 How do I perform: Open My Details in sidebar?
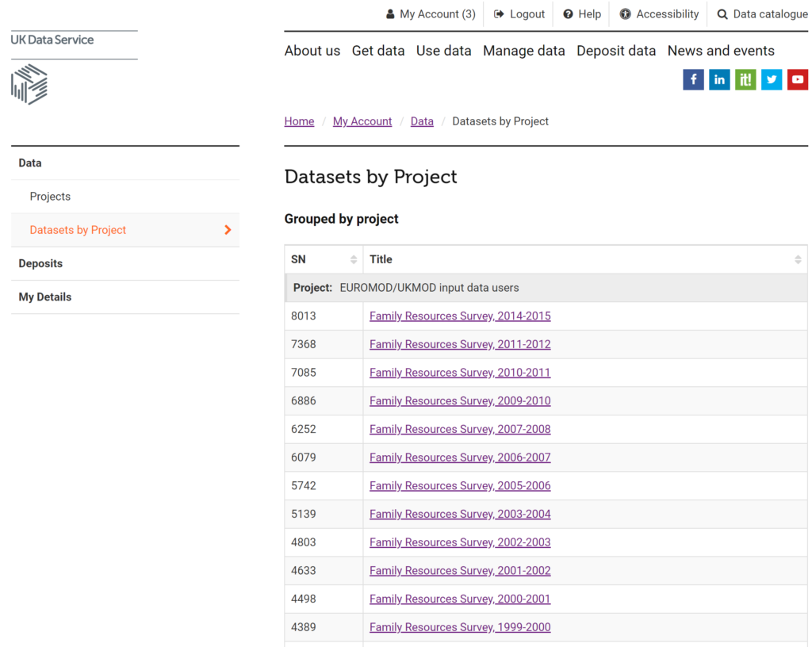point(45,297)
